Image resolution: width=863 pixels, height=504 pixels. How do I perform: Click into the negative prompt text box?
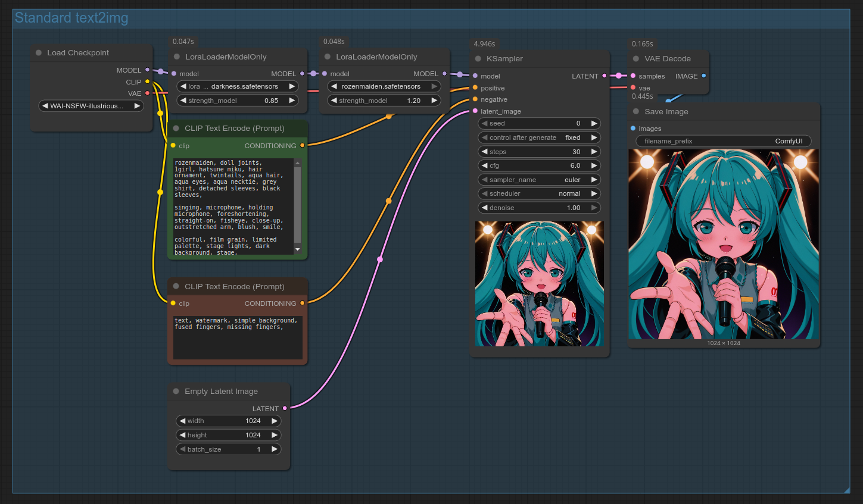pos(238,337)
